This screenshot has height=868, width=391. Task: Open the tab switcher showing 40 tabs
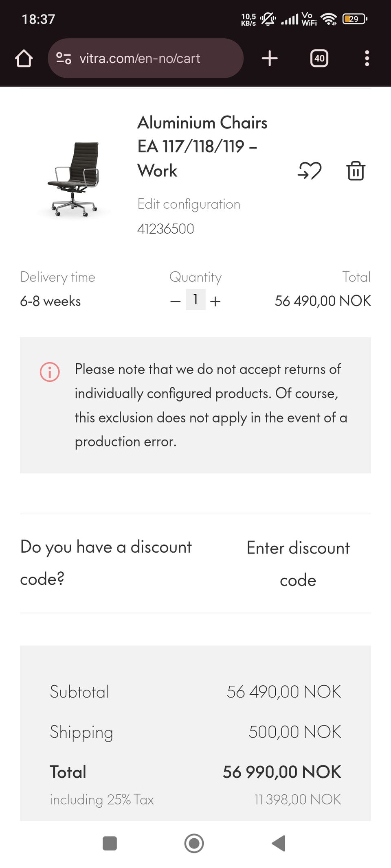[319, 58]
